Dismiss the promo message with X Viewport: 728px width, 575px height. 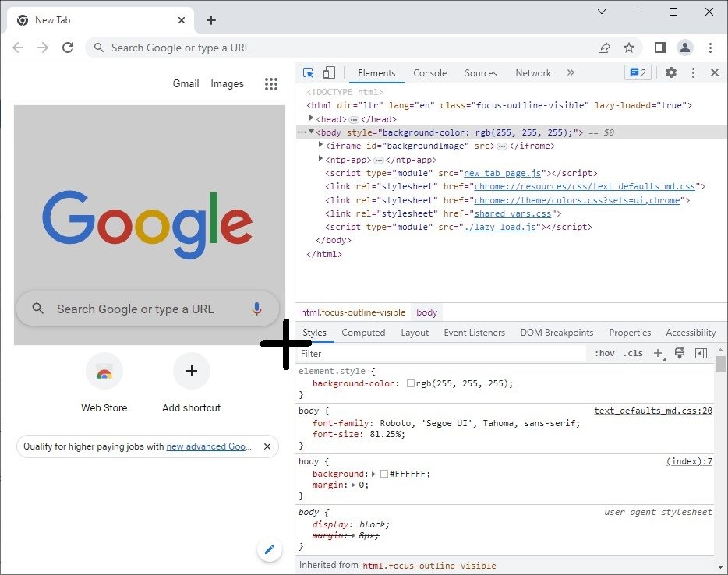pos(267,446)
